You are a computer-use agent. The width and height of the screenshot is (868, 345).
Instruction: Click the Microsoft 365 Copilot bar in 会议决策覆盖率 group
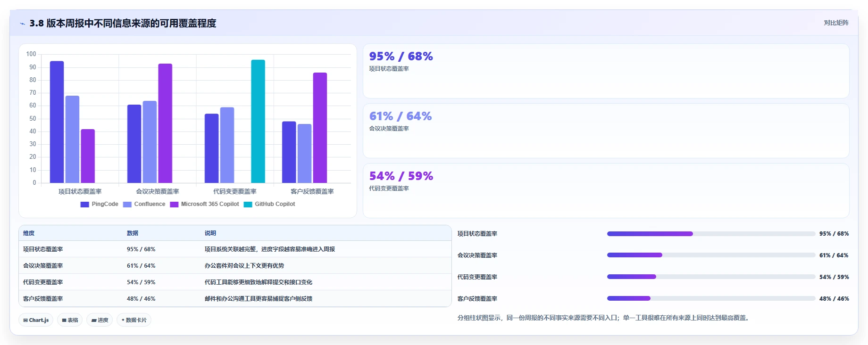[x=165, y=123]
